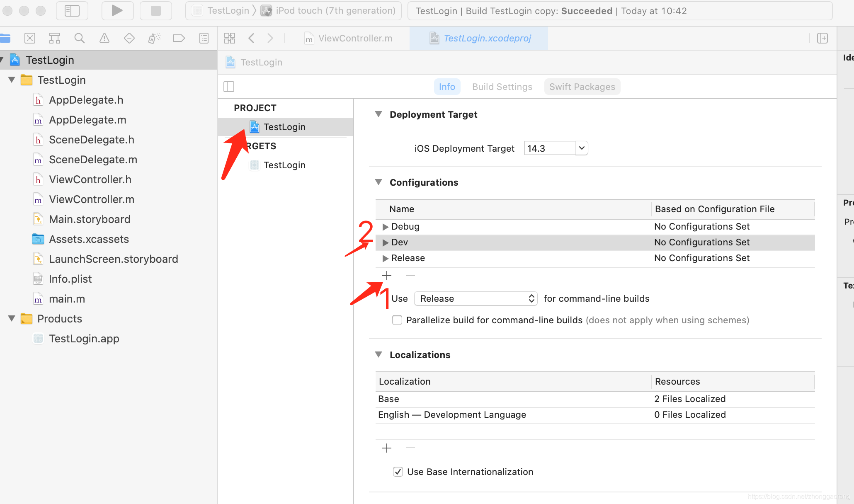Viewport: 854px width, 504px height.
Task: Enable Parallelize build for command-line builds
Action: [397, 320]
